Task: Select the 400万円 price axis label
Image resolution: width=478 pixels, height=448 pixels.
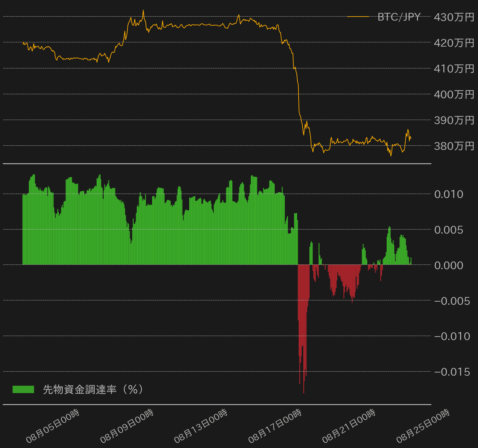Action: click(x=454, y=95)
